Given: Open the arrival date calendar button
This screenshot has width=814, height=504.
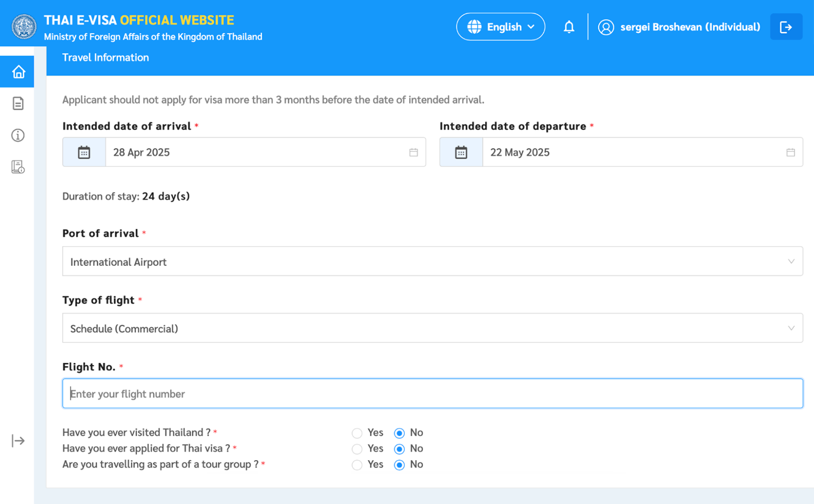Looking at the screenshot, I should (84, 152).
